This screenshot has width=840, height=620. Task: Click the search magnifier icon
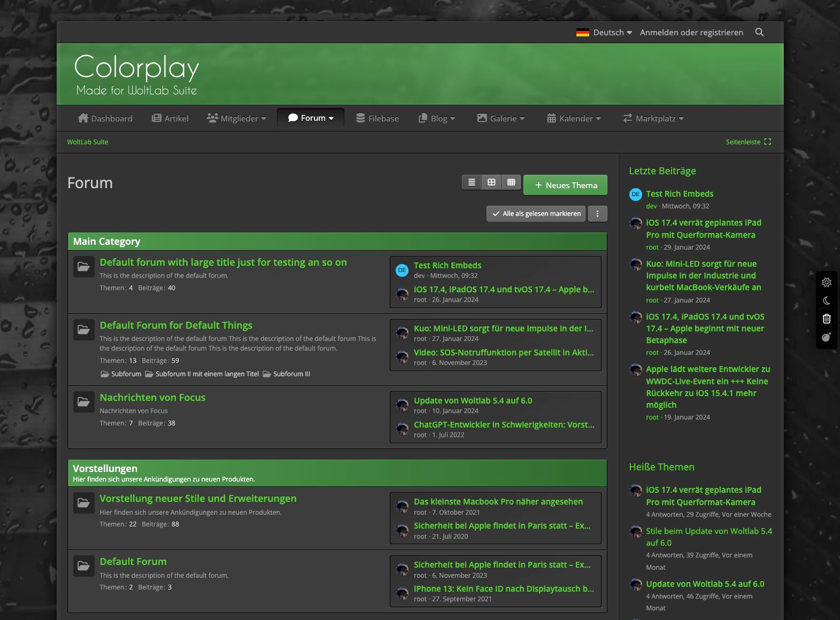tap(759, 33)
